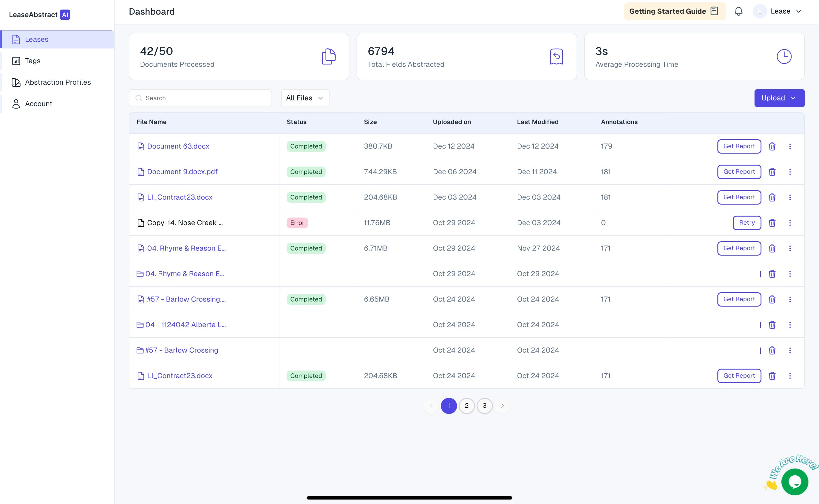Image resolution: width=819 pixels, height=504 pixels.
Task: Go to page 2 of the file list
Action: click(x=466, y=406)
